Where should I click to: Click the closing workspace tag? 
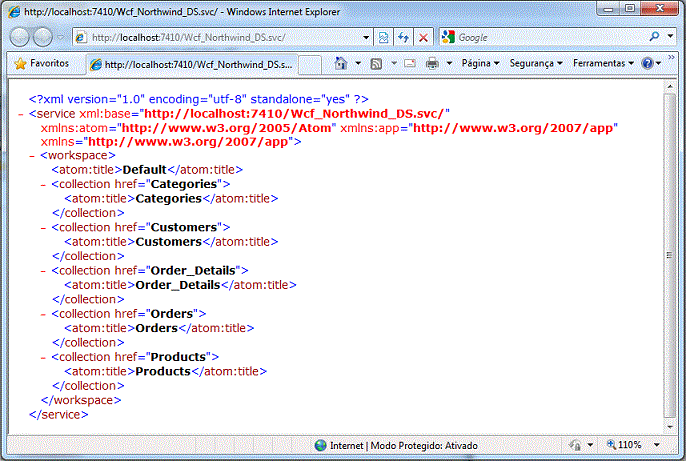(x=81, y=400)
